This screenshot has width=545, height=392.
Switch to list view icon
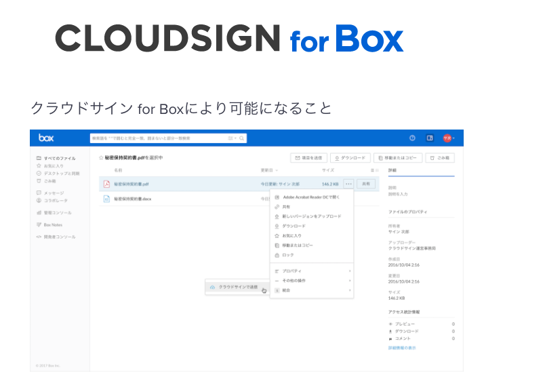372,170
